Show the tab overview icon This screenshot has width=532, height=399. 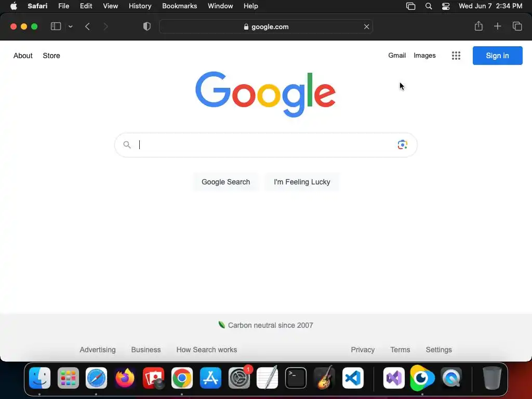pyautogui.click(x=517, y=26)
